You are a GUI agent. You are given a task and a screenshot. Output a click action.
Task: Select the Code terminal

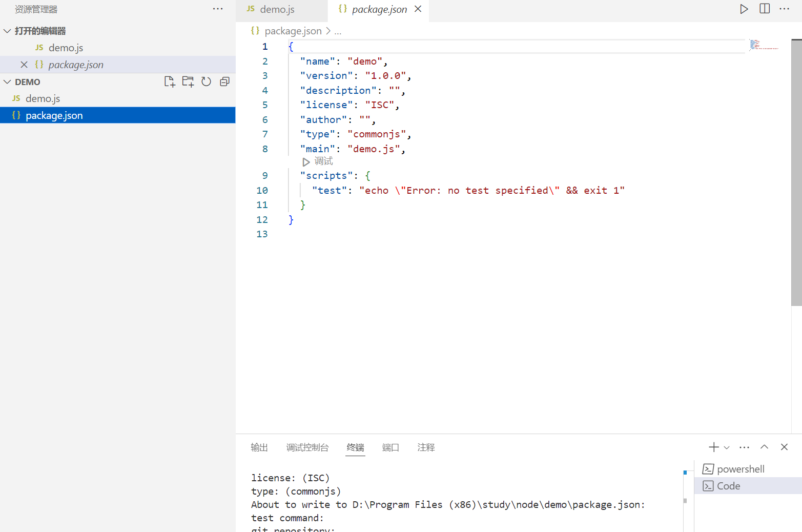click(x=748, y=486)
